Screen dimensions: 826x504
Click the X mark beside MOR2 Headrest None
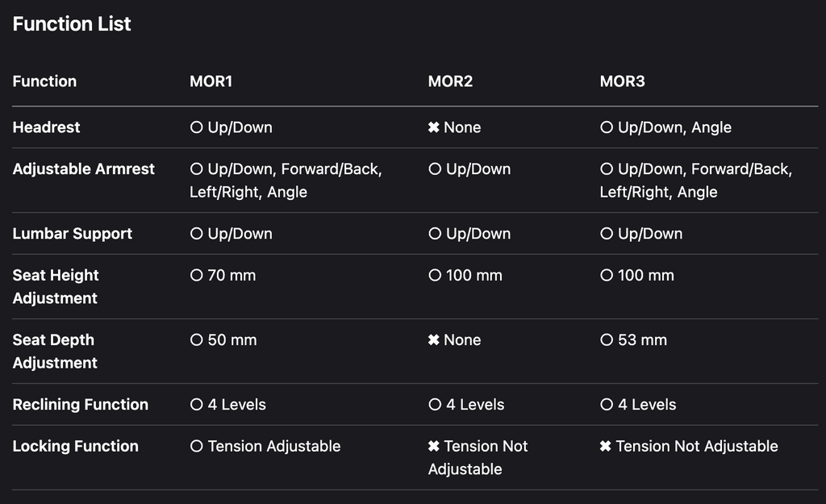433,127
